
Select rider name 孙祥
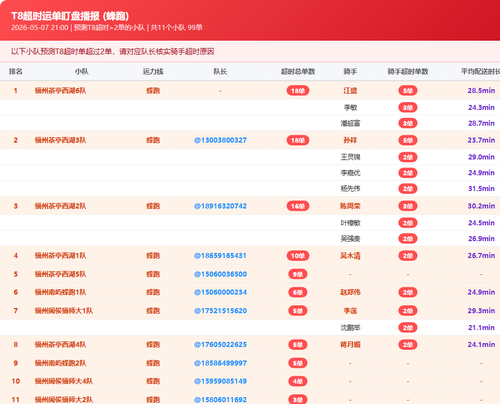click(x=350, y=140)
